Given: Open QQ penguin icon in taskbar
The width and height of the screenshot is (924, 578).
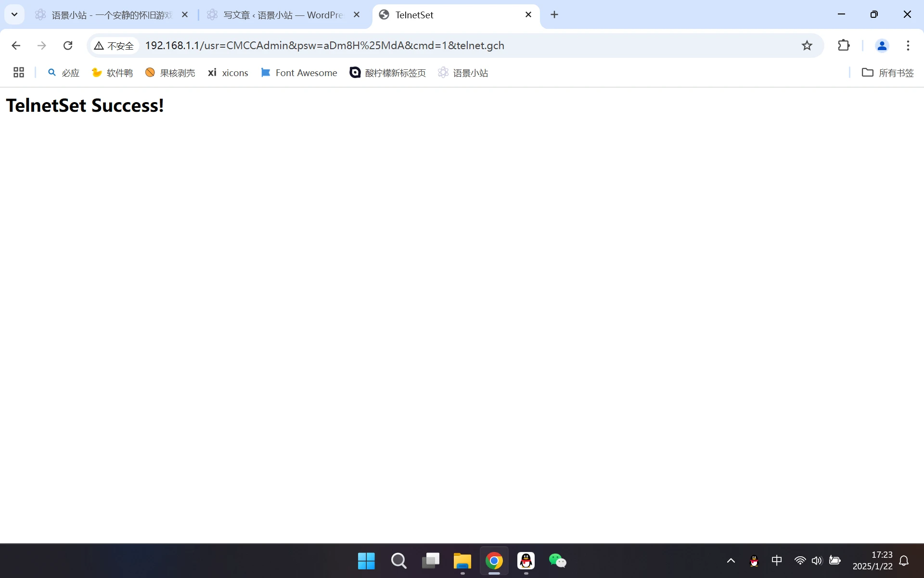Looking at the screenshot, I should [526, 561].
